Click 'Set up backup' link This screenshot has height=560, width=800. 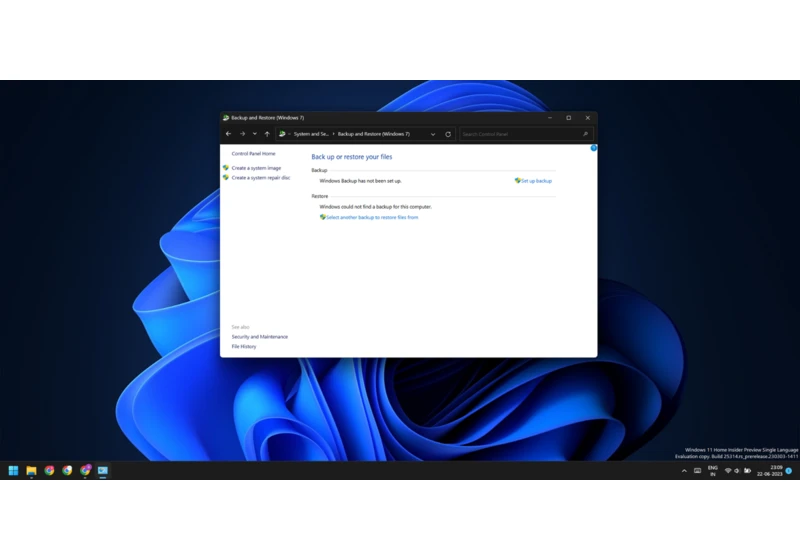coord(536,181)
